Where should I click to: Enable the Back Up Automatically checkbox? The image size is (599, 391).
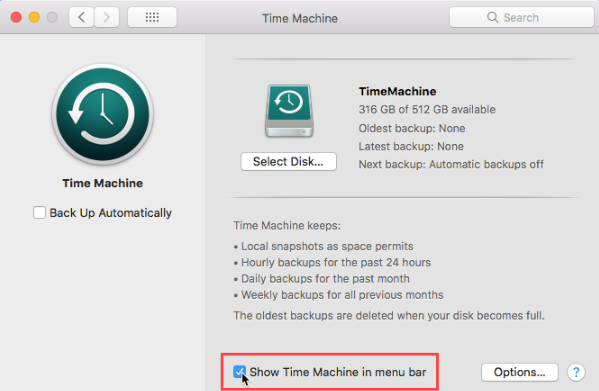click(x=39, y=213)
